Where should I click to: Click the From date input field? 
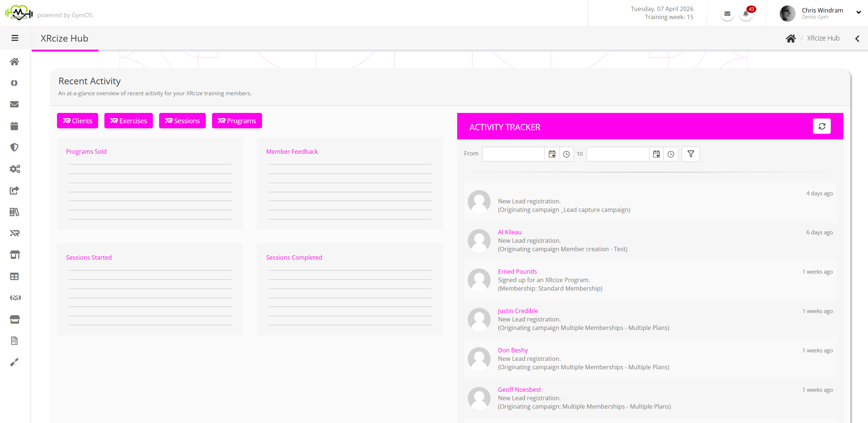[513, 154]
